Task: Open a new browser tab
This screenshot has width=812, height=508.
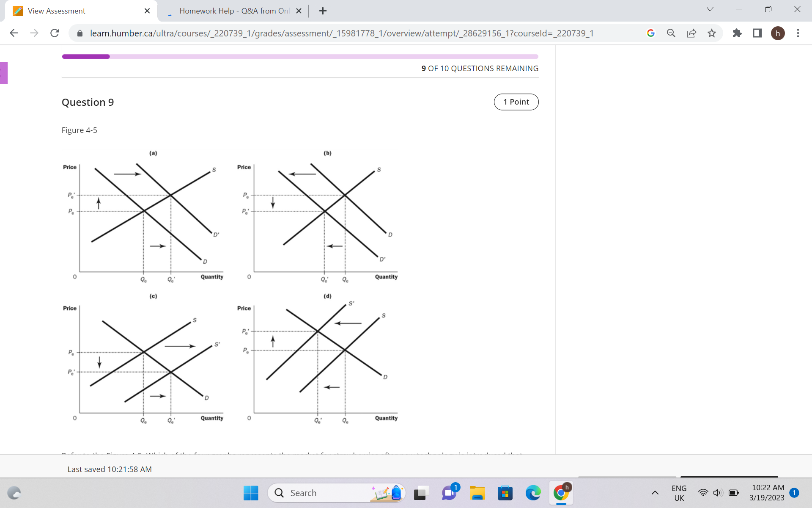Action: coord(323,11)
